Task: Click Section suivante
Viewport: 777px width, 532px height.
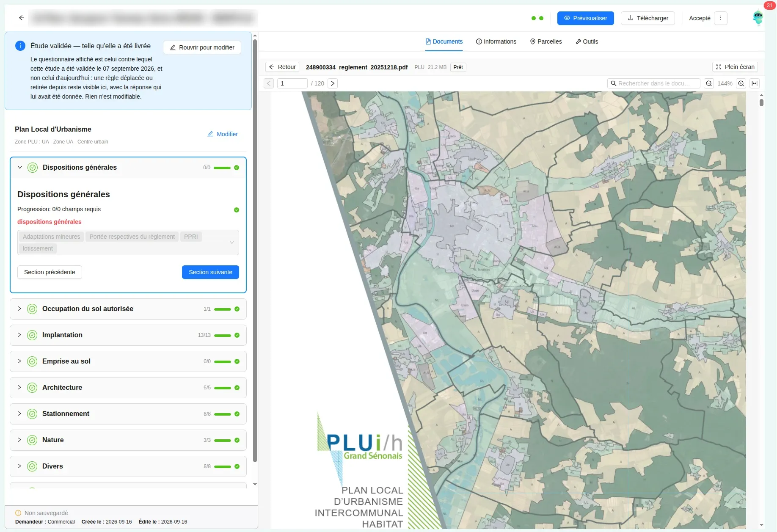Action: (x=210, y=272)
